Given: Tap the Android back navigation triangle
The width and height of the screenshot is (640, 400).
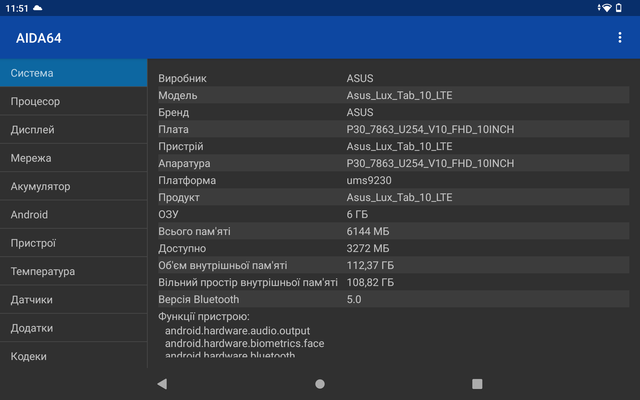Looking at the screenshot, I should 162,384.
